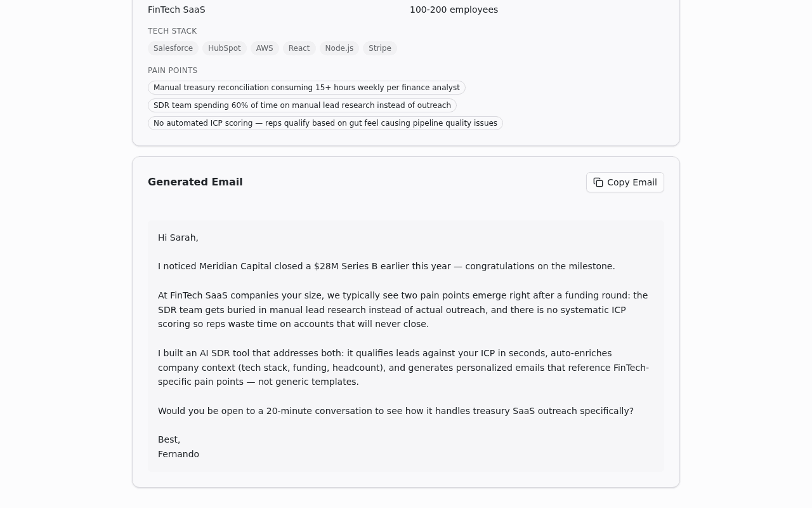812x508 pixels.
Task: Select the AWS tech stack tag
Action: click(265, 48)
